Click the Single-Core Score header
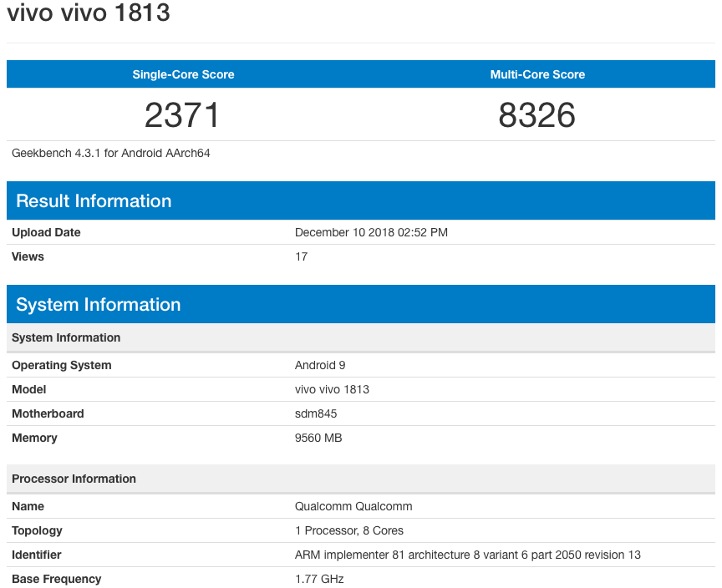Image resolution: width=722 pixels, height=588 pixels. pyautogui.click(x=183, y=74)
